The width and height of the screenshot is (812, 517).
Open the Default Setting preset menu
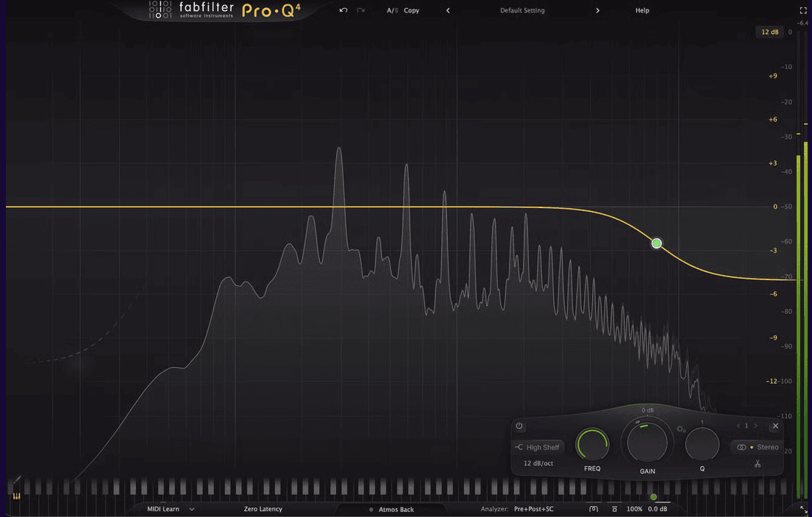[x=522, y=10]
